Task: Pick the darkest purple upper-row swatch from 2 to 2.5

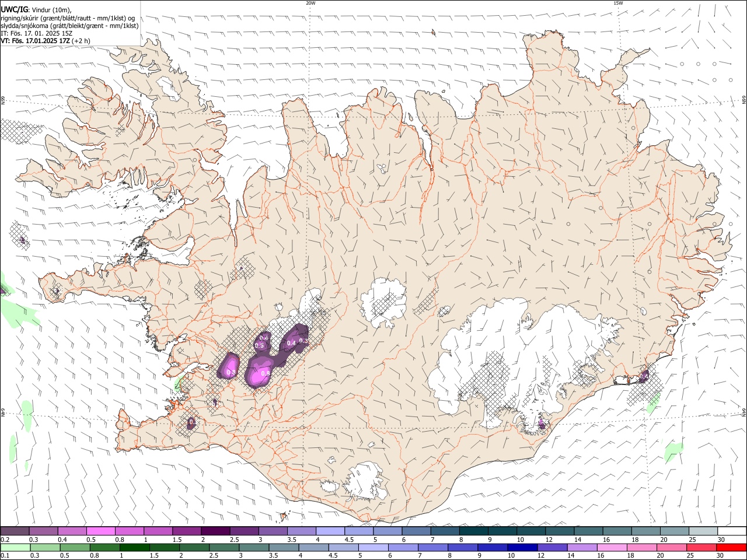Action: 215,531
